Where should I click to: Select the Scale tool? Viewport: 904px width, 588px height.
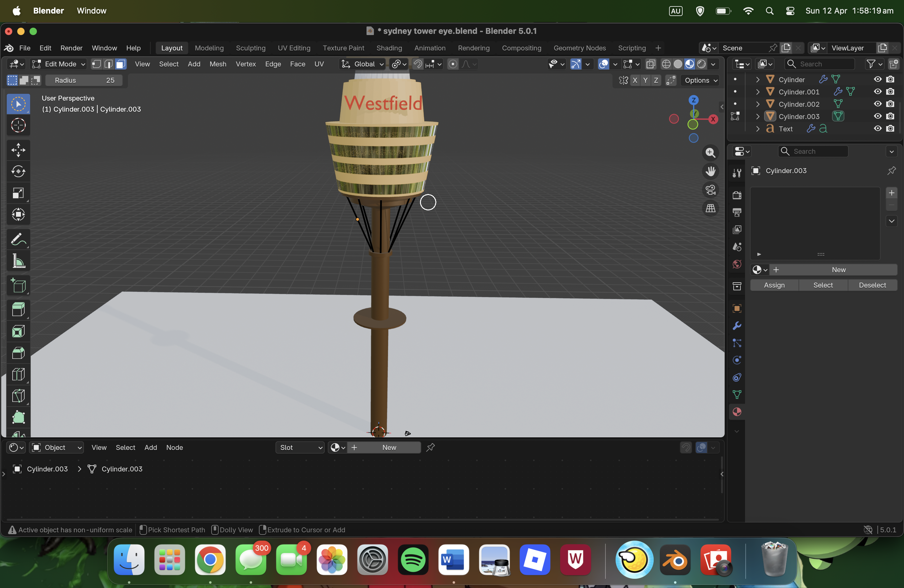(18, 193)
